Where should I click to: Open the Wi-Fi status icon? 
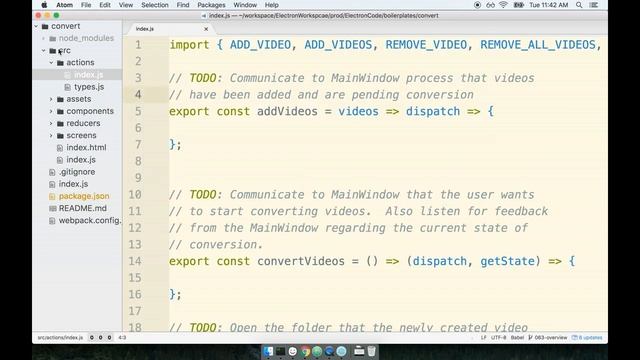[504, 5]
